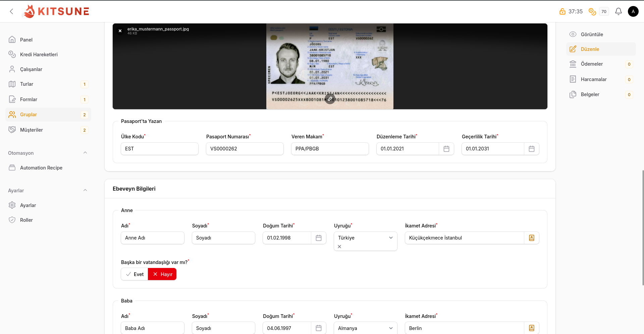Click Baba Soyadı input field
The width and height of the screenshot is (644, 334).
[223, 328]
